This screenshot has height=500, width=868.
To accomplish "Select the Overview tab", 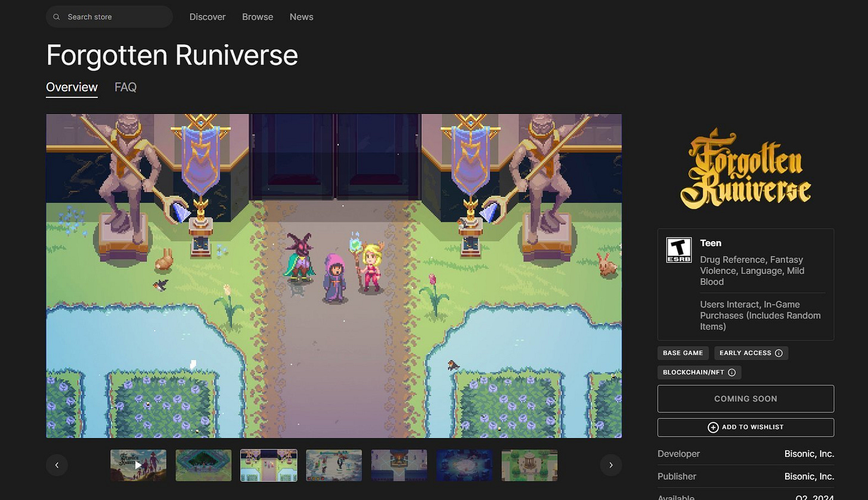I will tap(72, 87).
